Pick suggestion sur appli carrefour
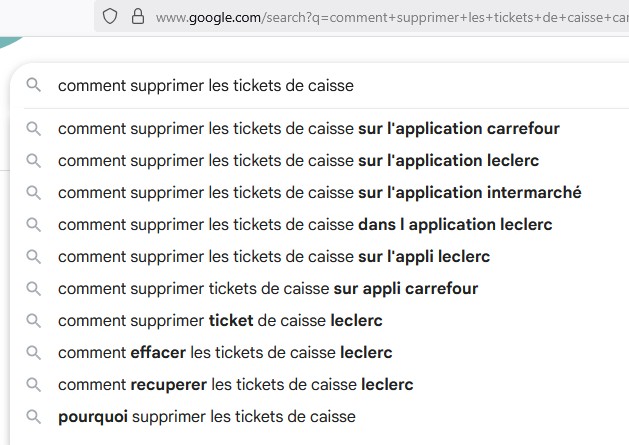Viewport: 629px width, 445px height. (x=268, y=289)
